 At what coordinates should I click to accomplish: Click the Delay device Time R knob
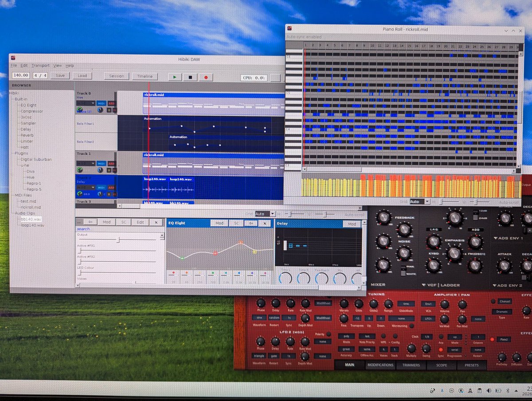coord(303,278)
